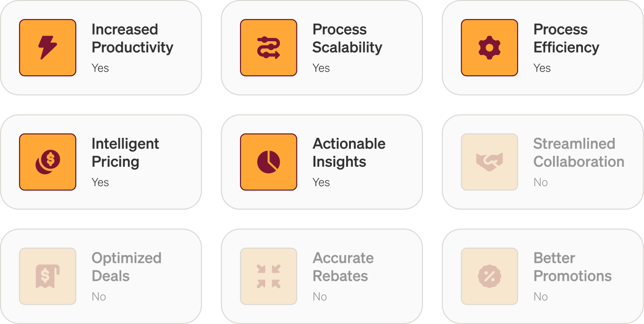Select the Intelligent Pricing card
Viewport: 644px width, 324px height.
click(x=101, y=162)
